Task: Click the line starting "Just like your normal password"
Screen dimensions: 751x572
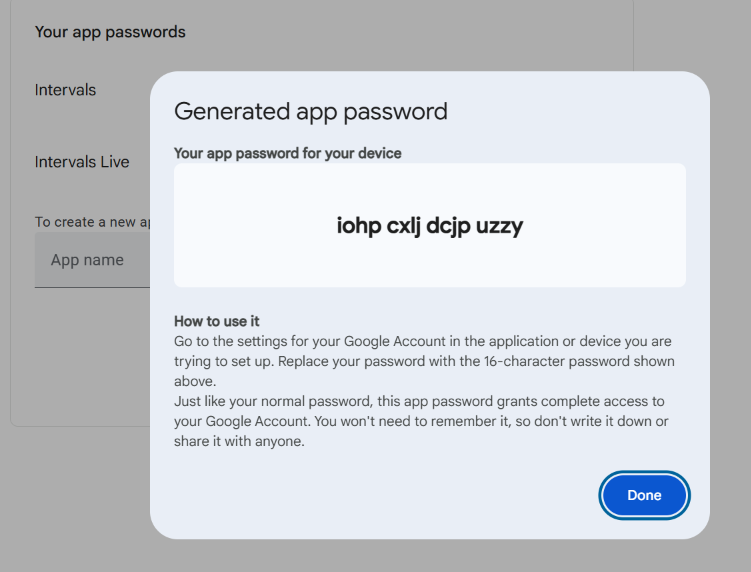Action: [x=418, y=401]
